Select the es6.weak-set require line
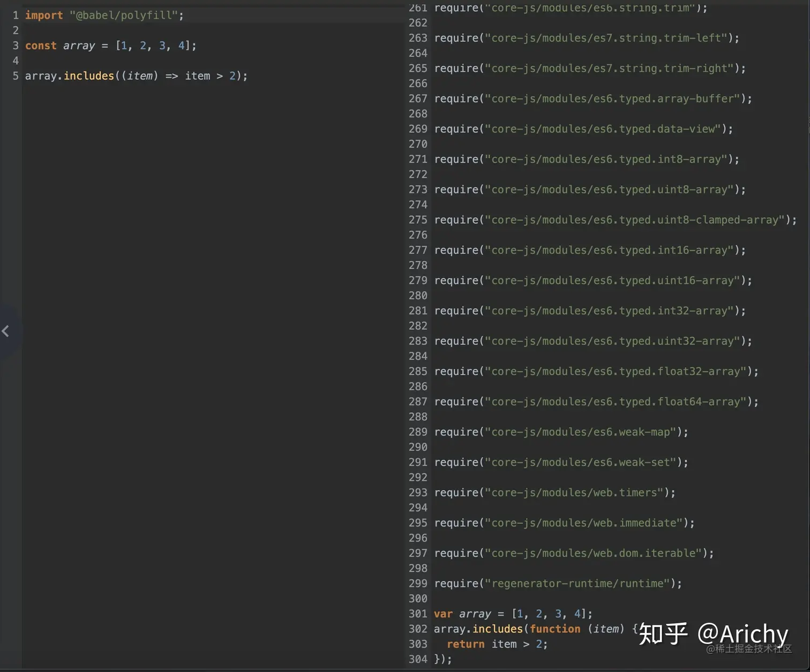The height and width of the screenshot is (672, 810). [561, 462]
